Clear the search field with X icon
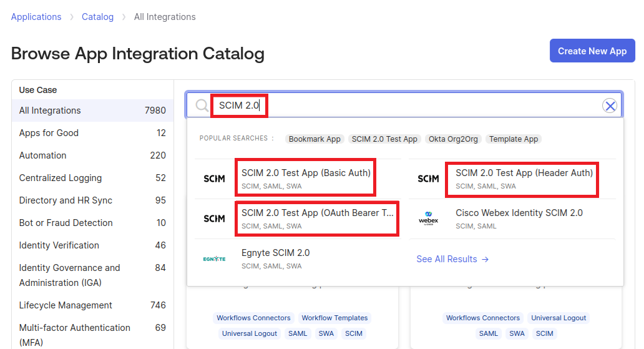 click(610, 106)
